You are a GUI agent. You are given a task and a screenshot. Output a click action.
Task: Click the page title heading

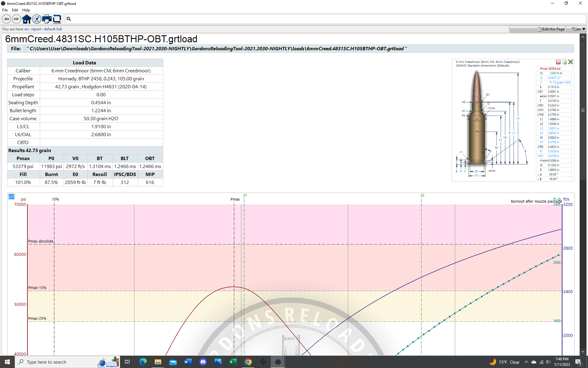pos(101,39)
